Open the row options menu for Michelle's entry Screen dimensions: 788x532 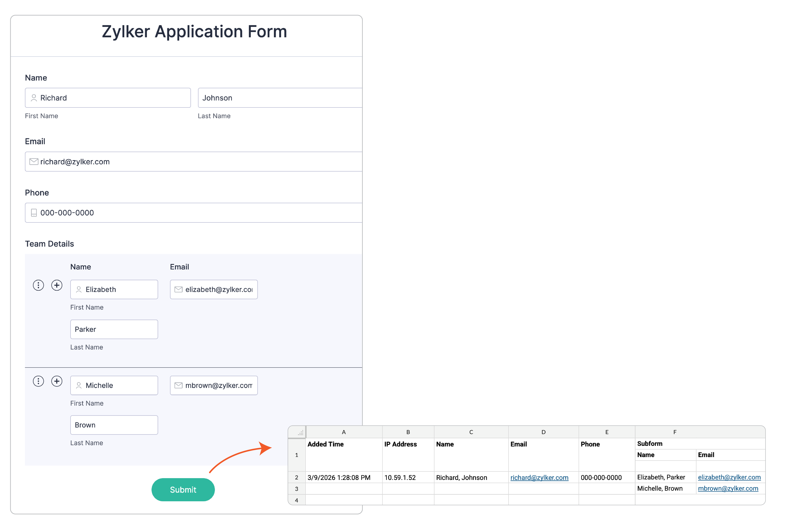click(x=38, y=381)
